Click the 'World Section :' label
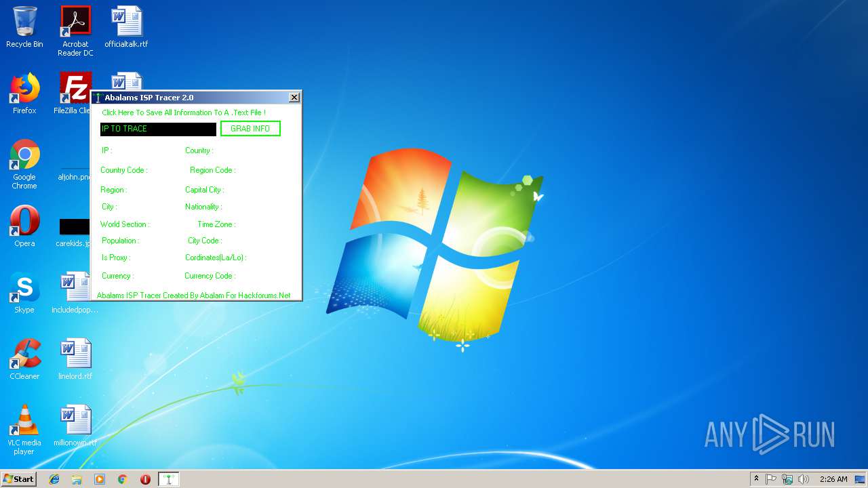This screenshot has width=868, height=488. [125, 224]
